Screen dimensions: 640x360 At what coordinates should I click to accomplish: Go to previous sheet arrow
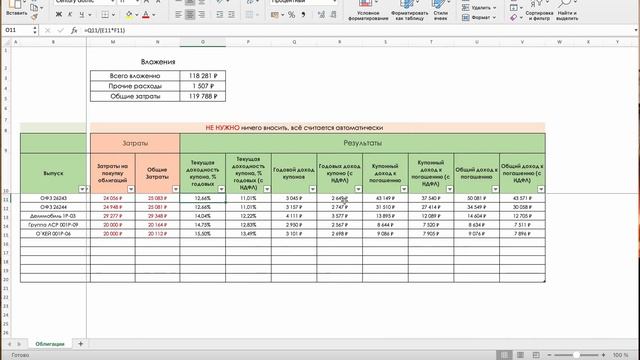pyautogui.click(x=10, y=344)
